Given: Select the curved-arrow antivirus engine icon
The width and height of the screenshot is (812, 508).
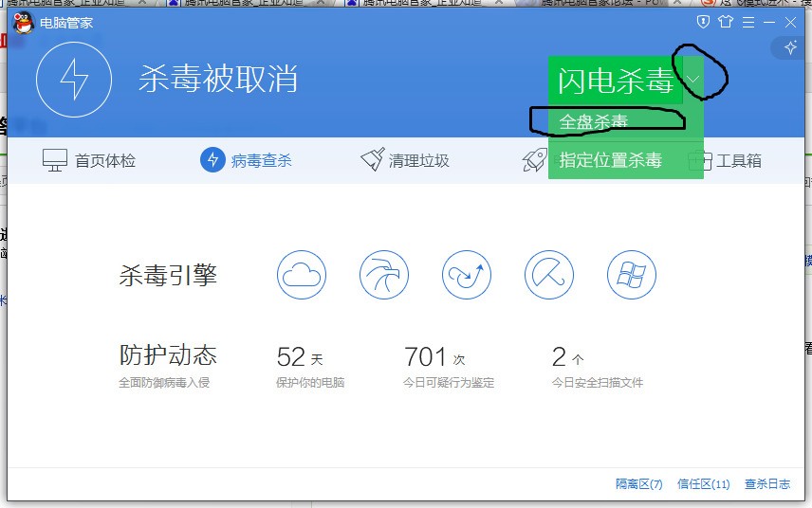Looking at the screenshot, I should click(x=467, y=275).
